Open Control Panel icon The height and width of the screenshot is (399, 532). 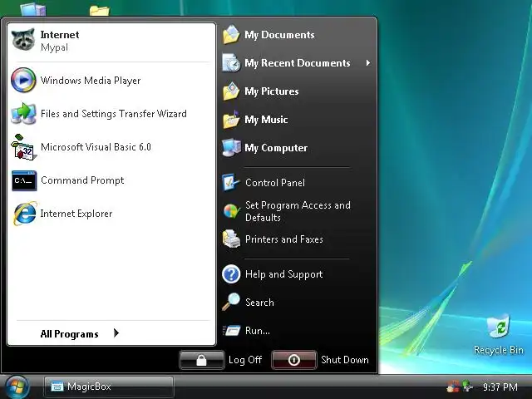[231, 183]
